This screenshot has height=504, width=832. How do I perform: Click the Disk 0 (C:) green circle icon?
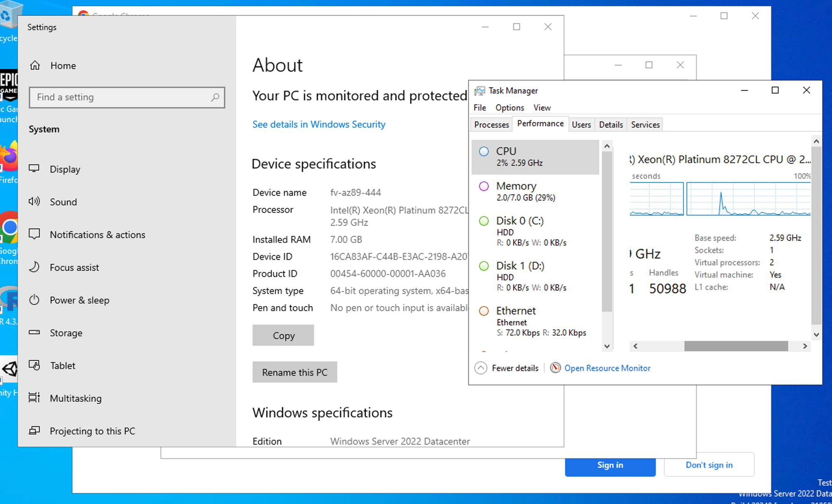click(484, 221)
